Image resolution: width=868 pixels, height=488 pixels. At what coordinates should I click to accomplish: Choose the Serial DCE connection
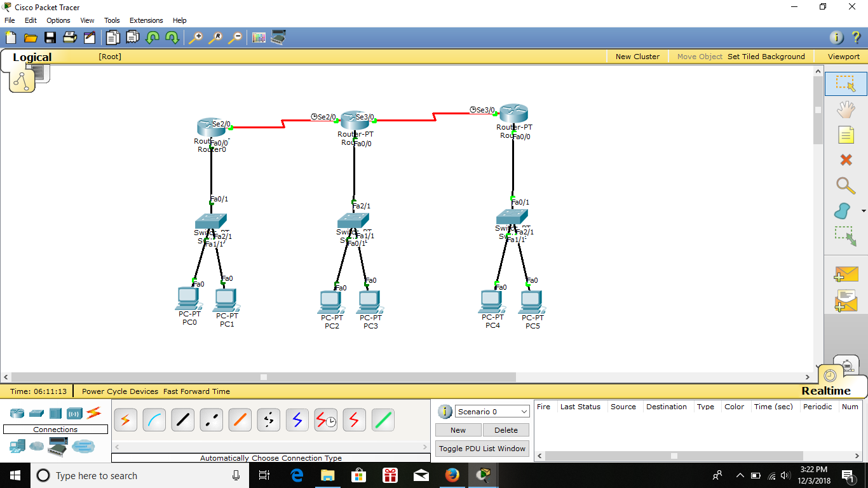coord(325,419)
